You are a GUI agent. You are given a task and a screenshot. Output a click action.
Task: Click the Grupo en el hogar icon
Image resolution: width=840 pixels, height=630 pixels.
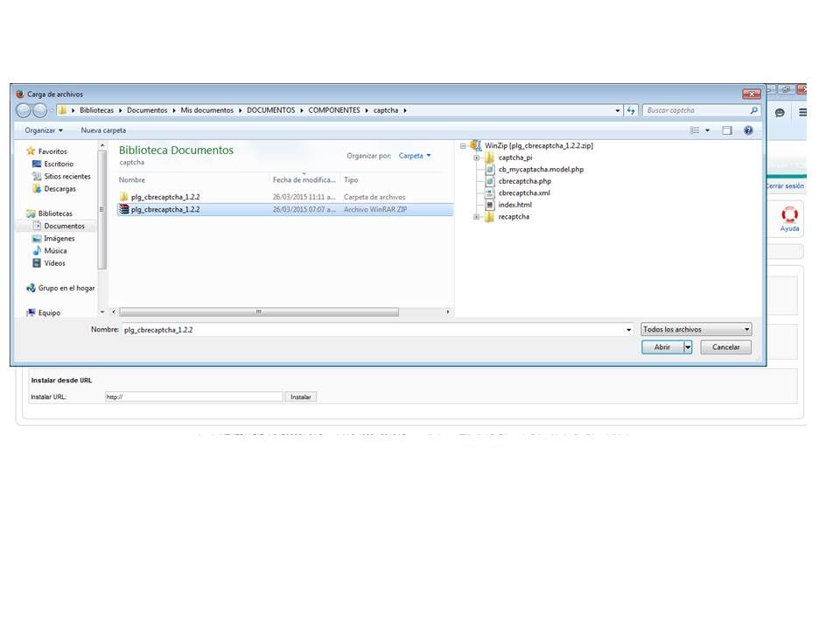31,288
